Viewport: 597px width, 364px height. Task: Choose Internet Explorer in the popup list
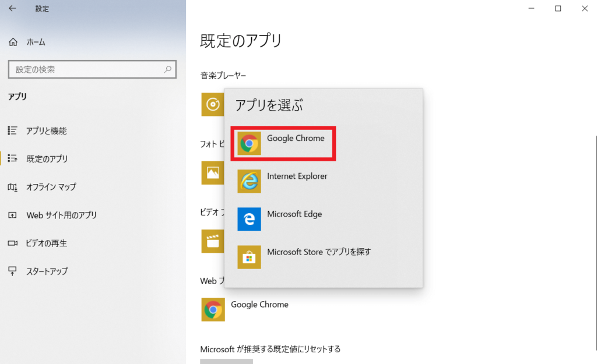297,181
